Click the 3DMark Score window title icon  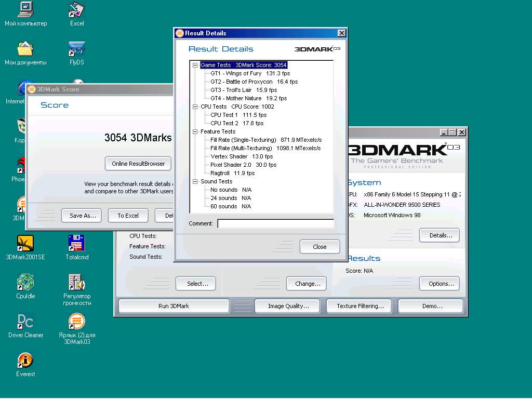point(32,89)
